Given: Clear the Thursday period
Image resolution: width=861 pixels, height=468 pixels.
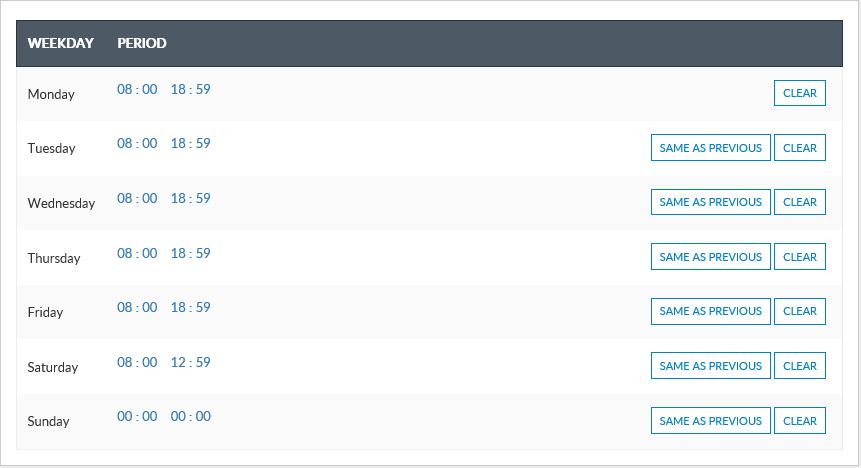Looking at the screenshot, I should 799,257.
